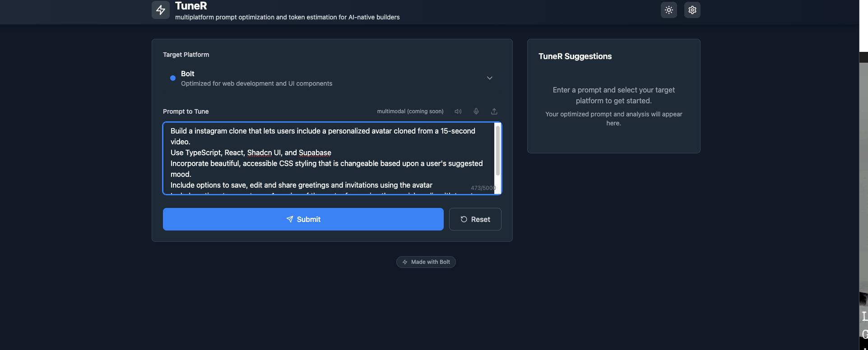The image size is (868, 350).
Task: Click the circular arrow icon on Reset
Action: tap(464, 219)
